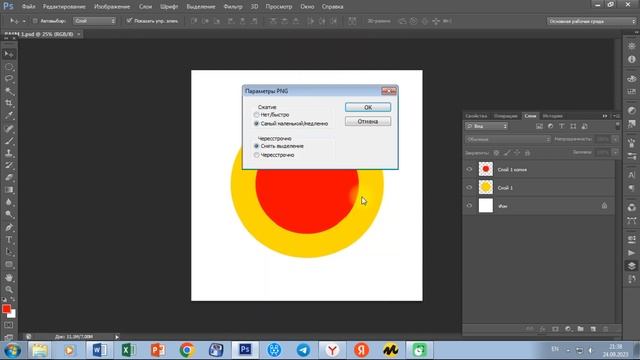Select the Path Selection tool
640x360 pixels.
tap(9, 252)
